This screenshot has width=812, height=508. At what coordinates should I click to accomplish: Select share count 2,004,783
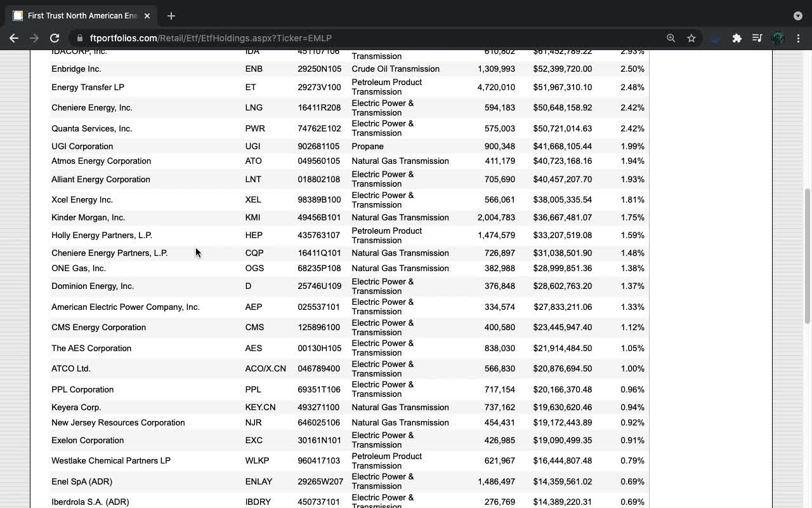[x=496, y=217]
